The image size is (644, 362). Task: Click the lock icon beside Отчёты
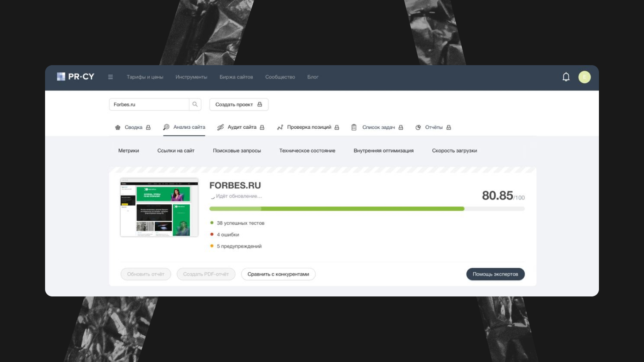(x=449, y=128)
